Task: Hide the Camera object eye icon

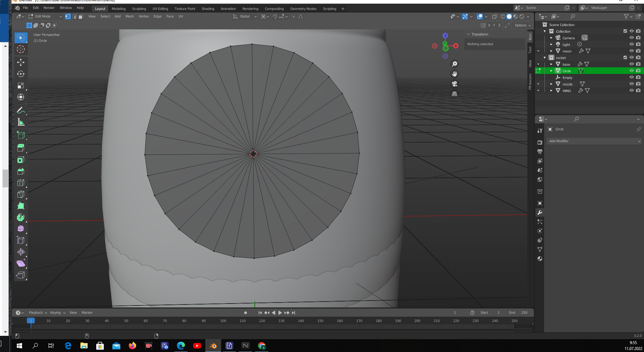Action: (x=631, y=38)
